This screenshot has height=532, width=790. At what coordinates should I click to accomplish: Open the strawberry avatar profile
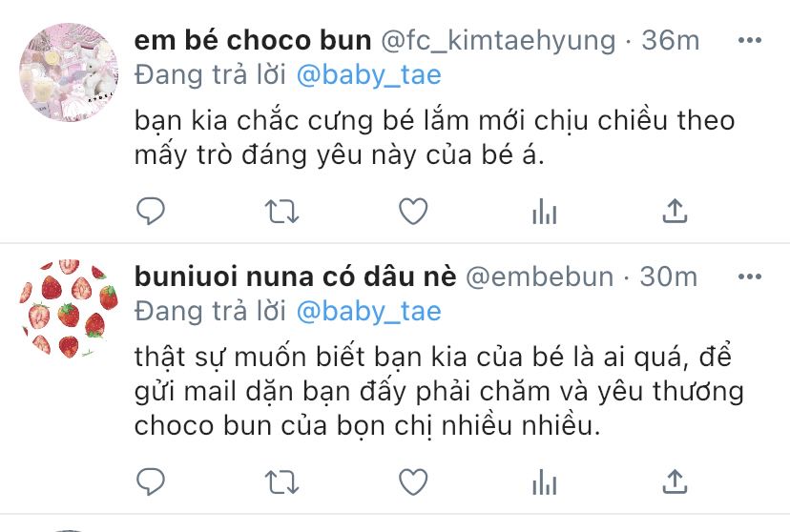(69, 309)
